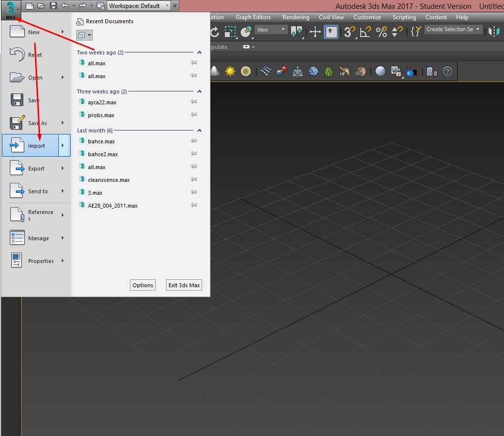
Task: Click the Angle Snap toggle icon
Action: (x=366, y=32)
